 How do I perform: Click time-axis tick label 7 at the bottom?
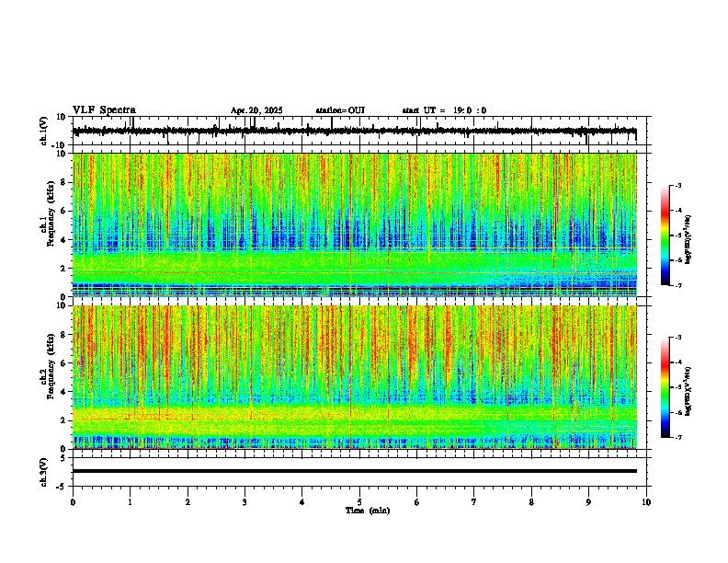[x=474, y=502]
